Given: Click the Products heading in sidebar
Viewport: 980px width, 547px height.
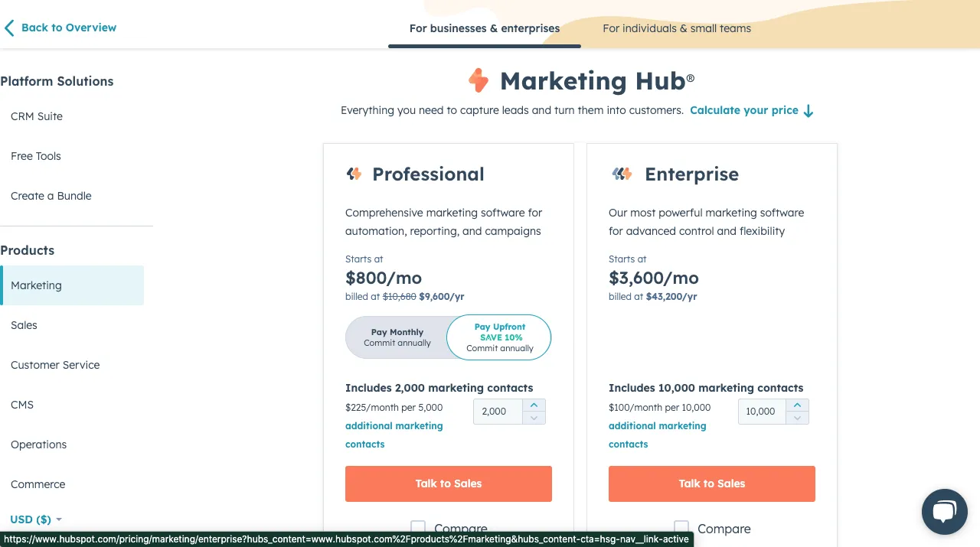Looking at the screenshot, I should pos(28,250).
